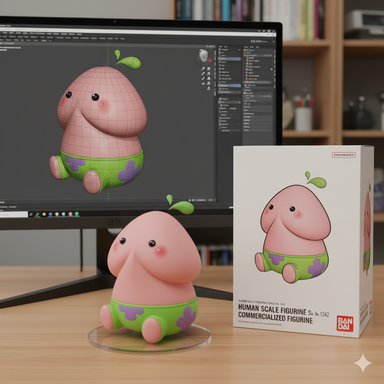Toggle the checkbox icon in the lower-middle panel list
Screen dimensions: 384x384
tap(220, 111)
